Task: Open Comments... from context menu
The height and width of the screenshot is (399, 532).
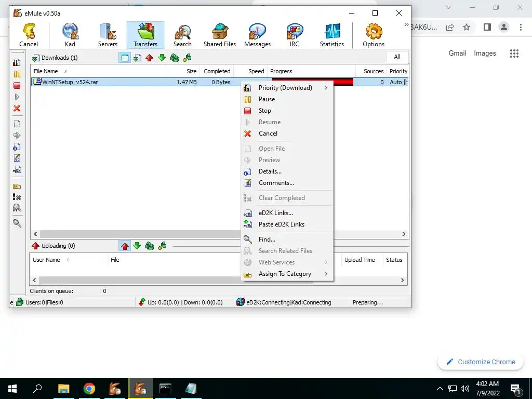Action: click(x=287, y=183)
